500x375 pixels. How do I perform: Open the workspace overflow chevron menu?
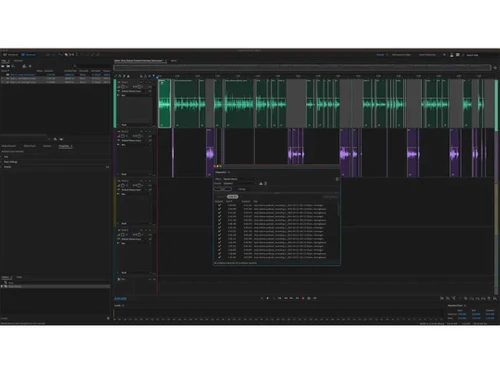pyautogui.click(x=444, y=55)
